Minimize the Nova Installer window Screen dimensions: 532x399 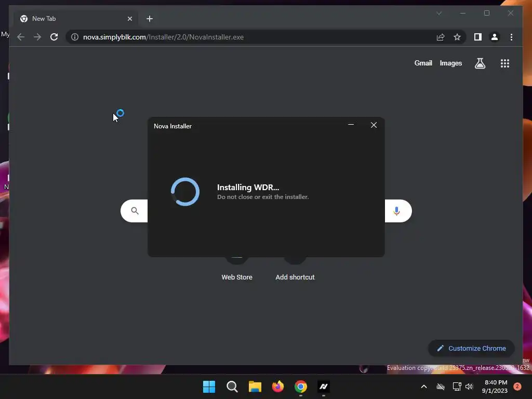pyautogui.click(x=351, y=125)
